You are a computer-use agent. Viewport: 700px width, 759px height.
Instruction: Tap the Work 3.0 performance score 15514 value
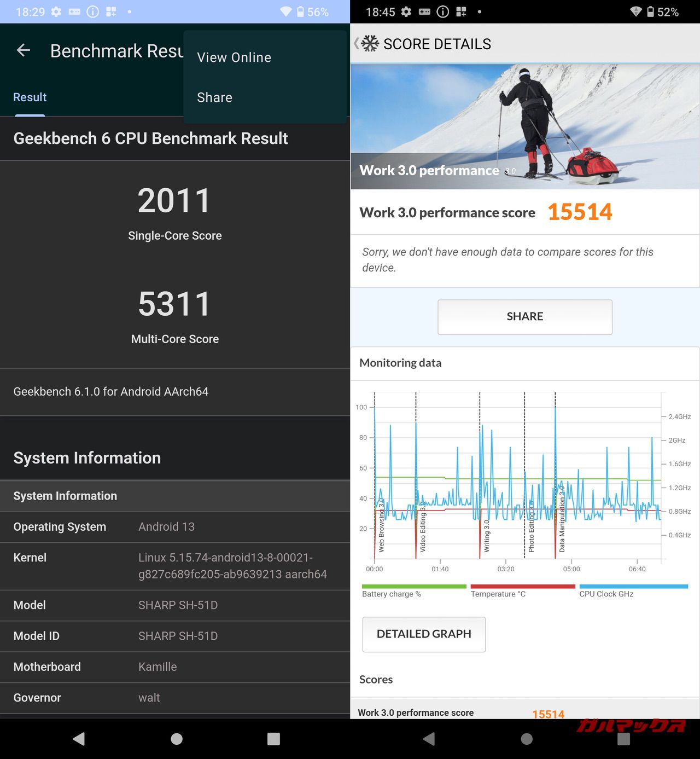580,212
